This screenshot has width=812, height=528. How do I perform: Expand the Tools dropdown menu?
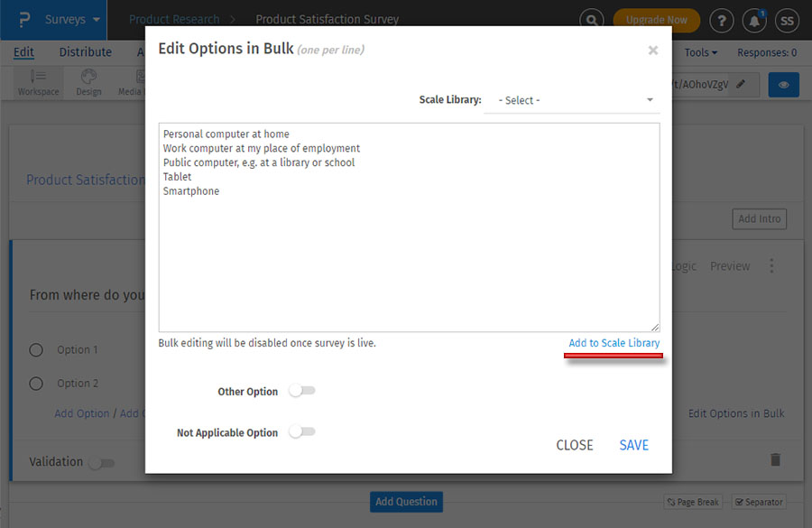(x=700, y=51)
